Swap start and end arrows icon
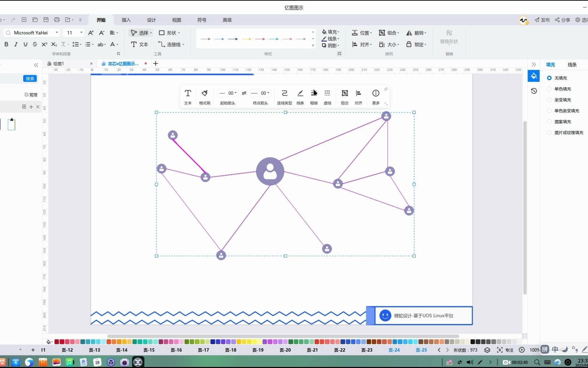The height and width of the screenshot is (368, 588). pyautogui.click(x=244, y=93)
